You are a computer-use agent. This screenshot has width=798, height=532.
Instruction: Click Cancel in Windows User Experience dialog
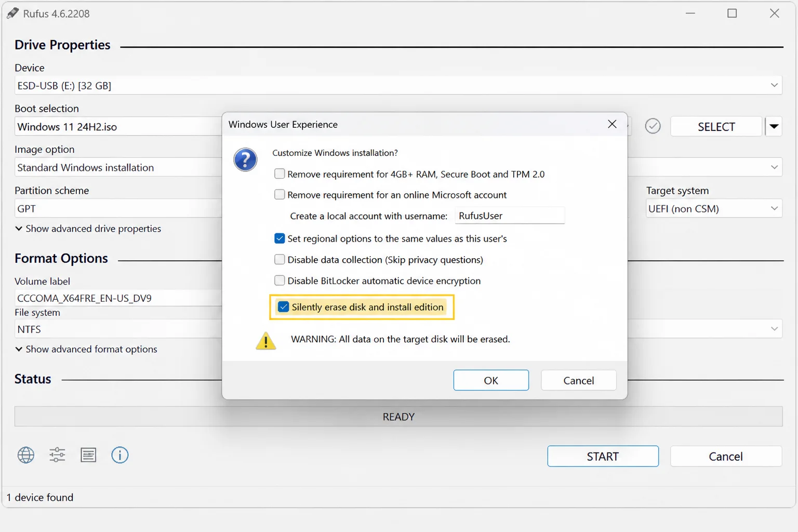(579, 380)
